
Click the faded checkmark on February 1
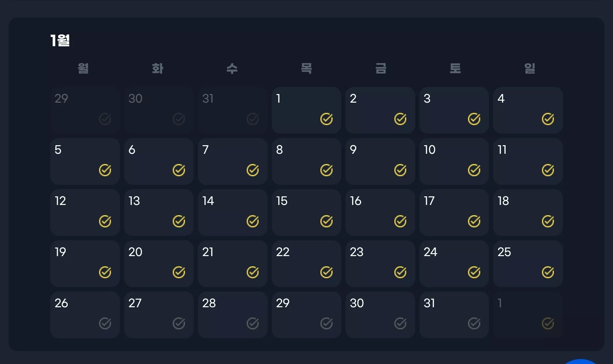click(x=548, y=323)
